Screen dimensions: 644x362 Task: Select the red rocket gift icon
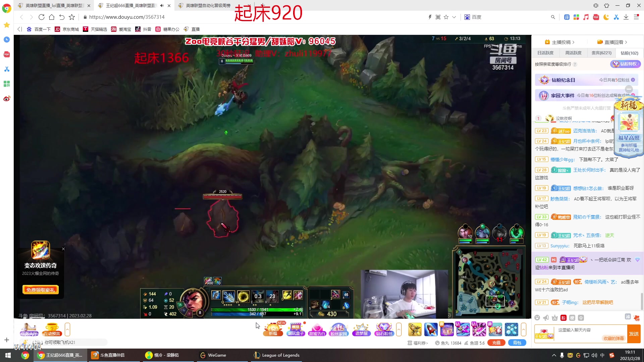(x=431, y=329)
